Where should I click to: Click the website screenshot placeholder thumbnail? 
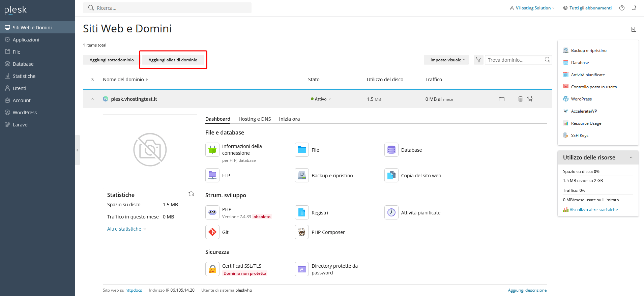(150, 150)
